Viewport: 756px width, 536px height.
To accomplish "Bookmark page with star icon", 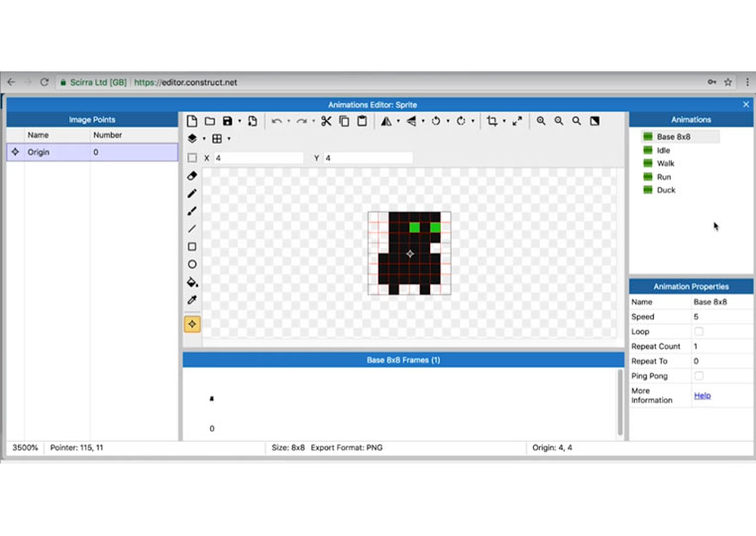I will 728,82.
